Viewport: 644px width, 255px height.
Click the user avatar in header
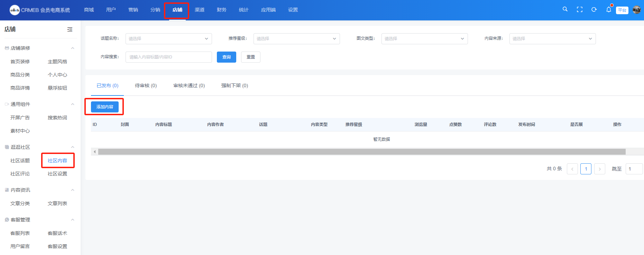(636, 10)
